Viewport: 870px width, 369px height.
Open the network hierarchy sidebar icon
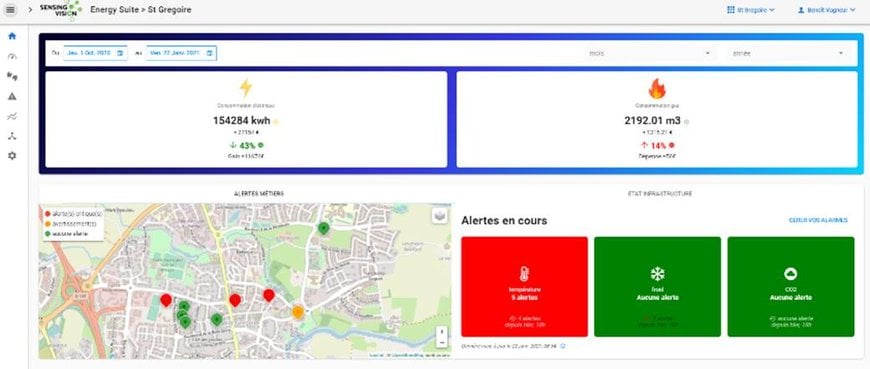pos(12,136)
